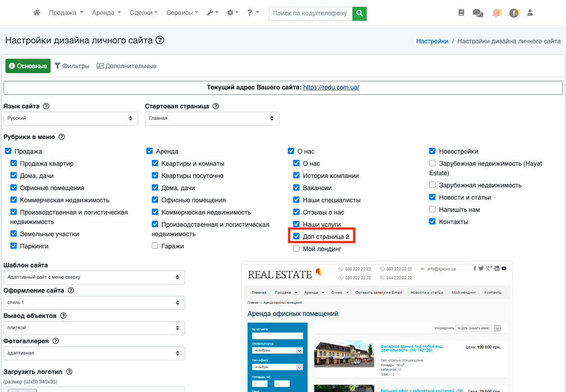Click the phone/code search input field

310,14
